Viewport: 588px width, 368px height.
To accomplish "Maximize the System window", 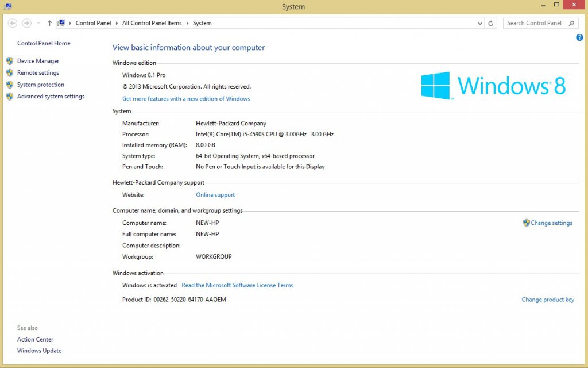I will coord(556,5).
